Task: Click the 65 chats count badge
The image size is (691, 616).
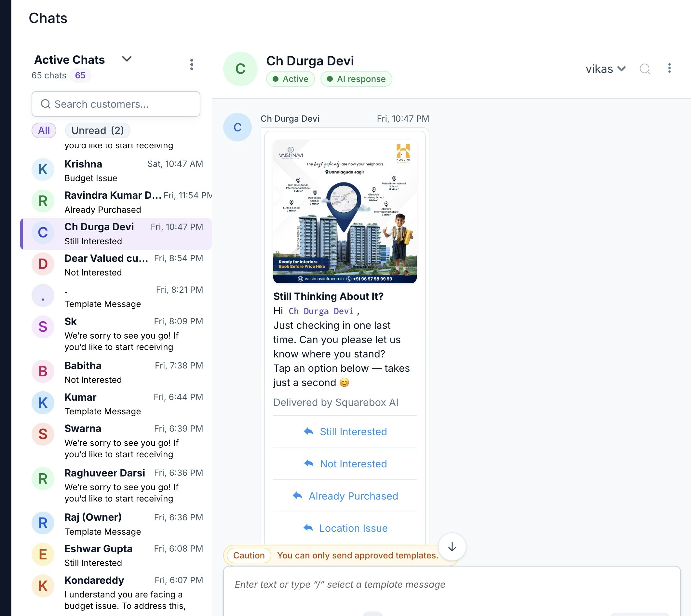Action: [x=80, y=75]
